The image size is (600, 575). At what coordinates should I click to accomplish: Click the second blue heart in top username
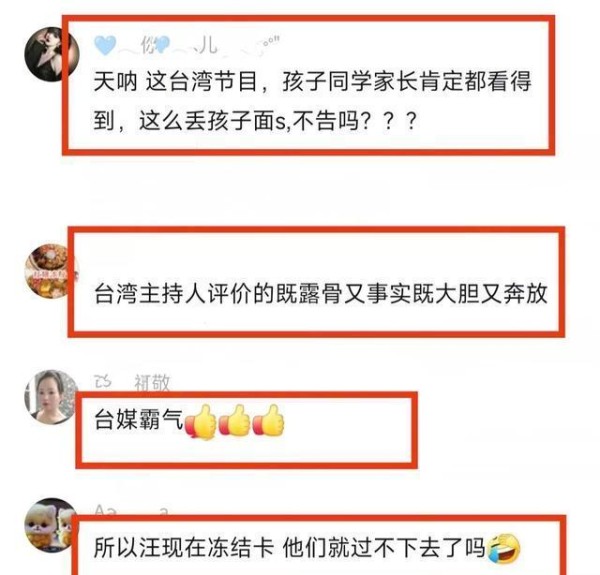tap(163, 44)
